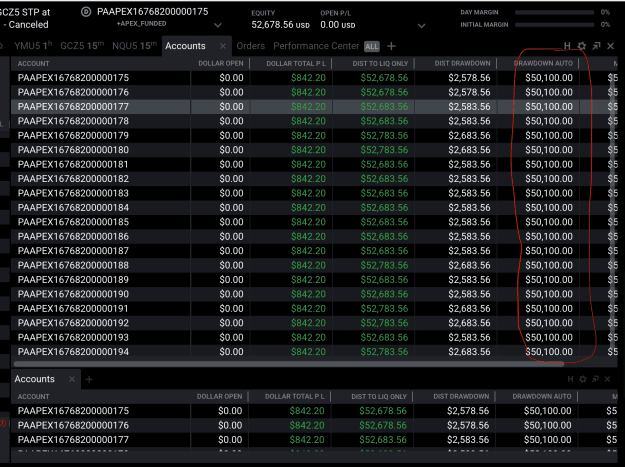
Task: Click the Equity value 52,678.56 USD
Action: pos(280,25)
